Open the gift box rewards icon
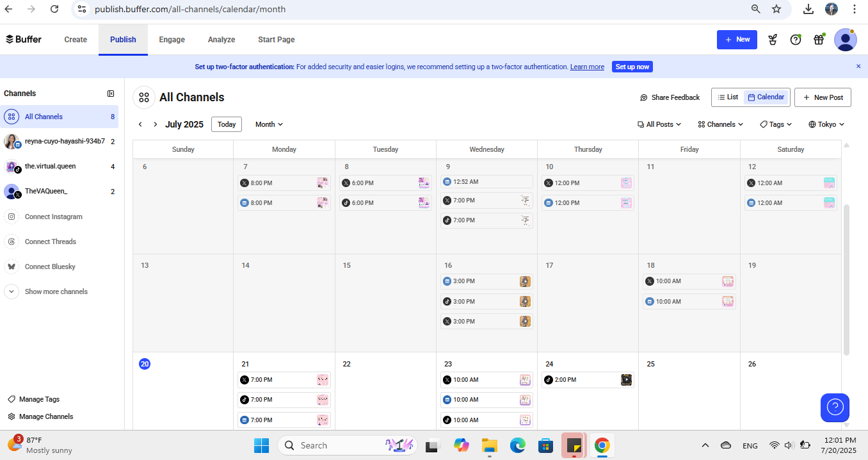This screenshot has height=460, width=868. [x=819, y=40]
